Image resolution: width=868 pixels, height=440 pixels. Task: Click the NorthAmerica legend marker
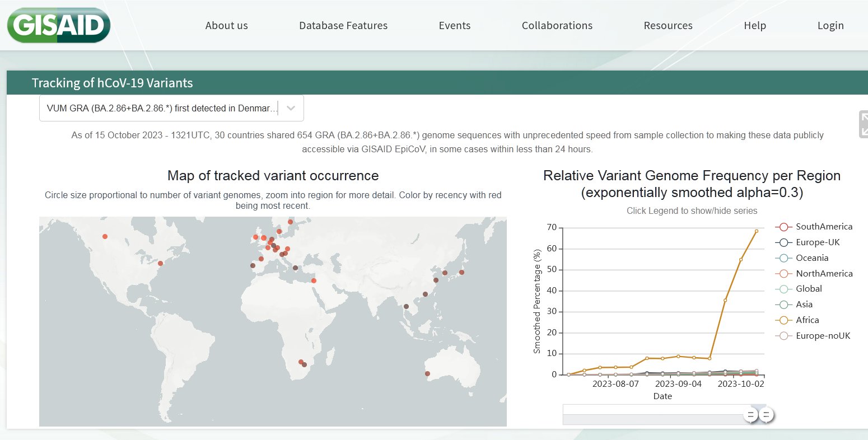tap(783, 274)
